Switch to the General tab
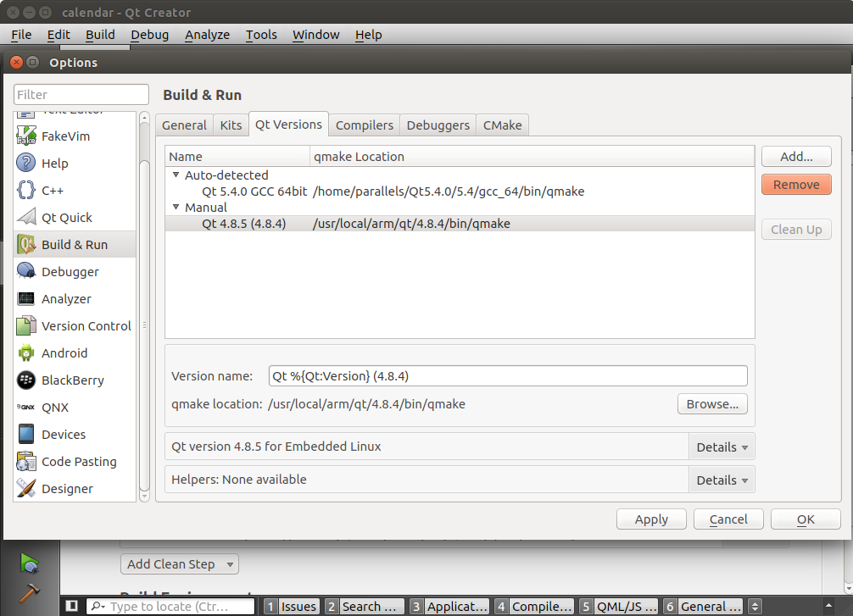The width and height of the screenshot is (853, 616). [184, 125]
